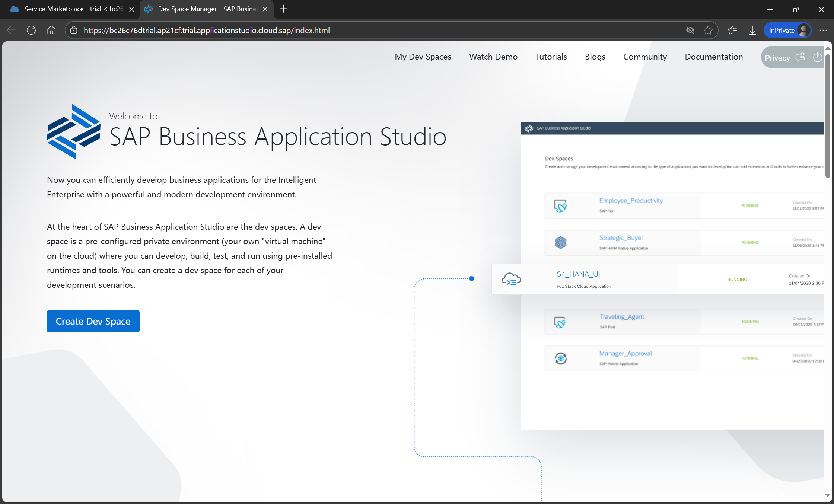The height and width of the screenshot is (504, 834).
Task: Add this page to favorites star
Action: click(708, 30)
